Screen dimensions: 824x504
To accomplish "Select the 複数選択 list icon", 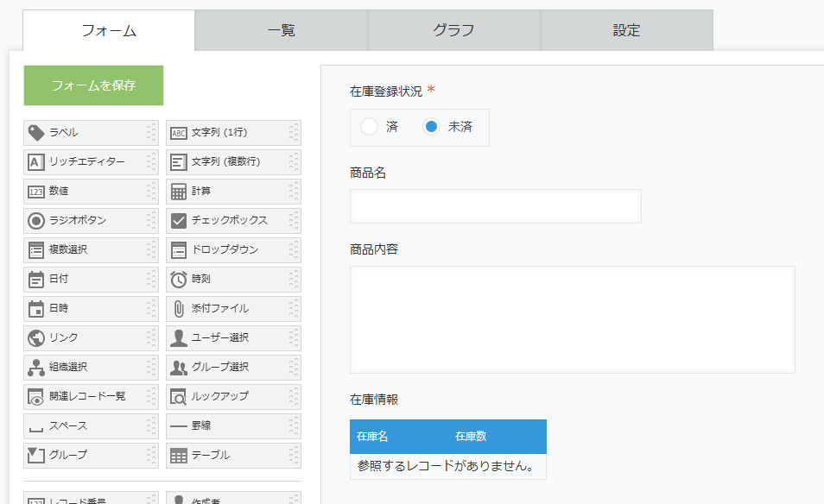I will [36, 250].
